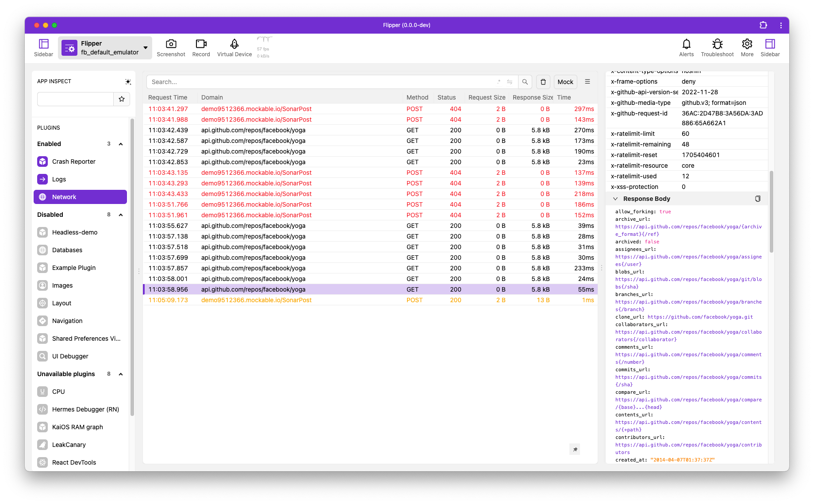Toggle the left Sidebar button
The image size is (814, 504).
coord(43,48)
